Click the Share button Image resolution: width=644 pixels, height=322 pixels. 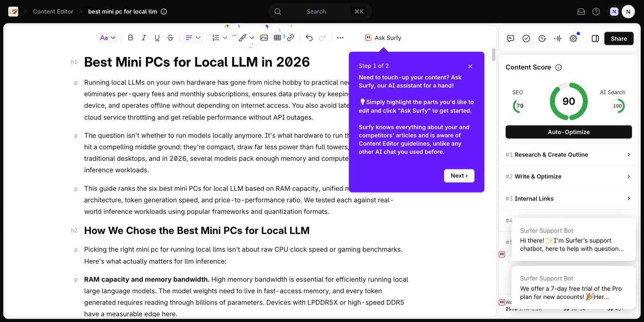point(619,38)
